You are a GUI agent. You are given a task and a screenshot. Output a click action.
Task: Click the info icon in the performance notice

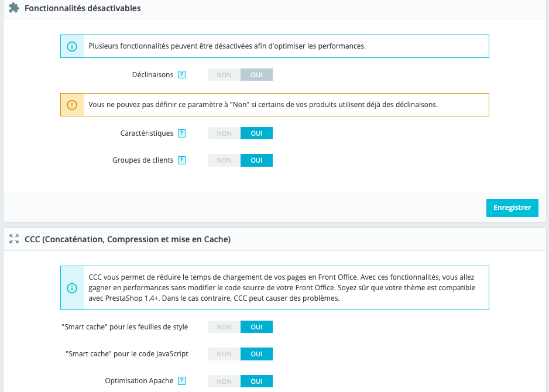pyautogui.click(x=72, y=46)
